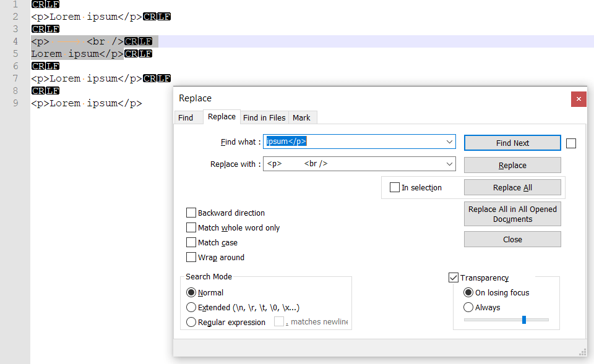Expand the Replace with dropdown list
The height and width of the screenshot is (364, 594).
coord(450,164)
